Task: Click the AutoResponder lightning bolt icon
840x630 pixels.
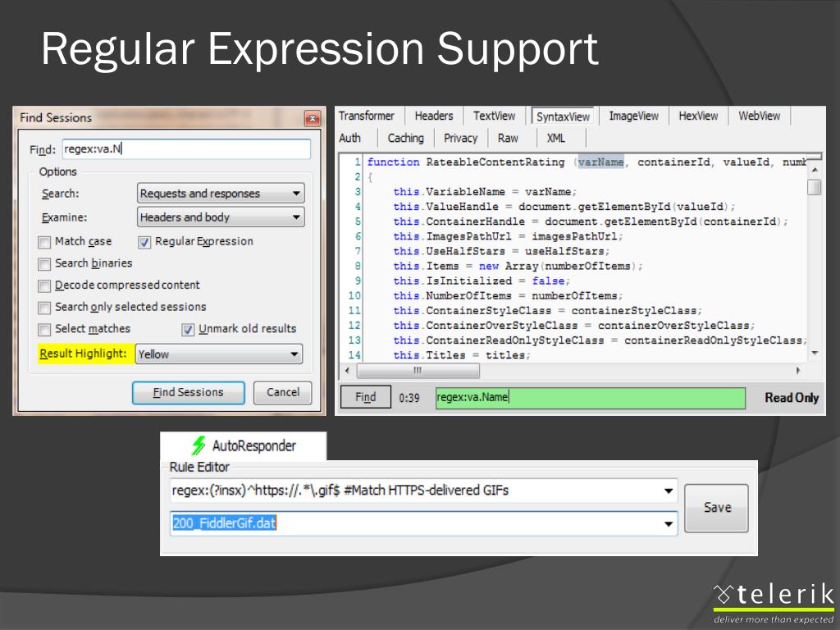Action: (x=199, y=445)
